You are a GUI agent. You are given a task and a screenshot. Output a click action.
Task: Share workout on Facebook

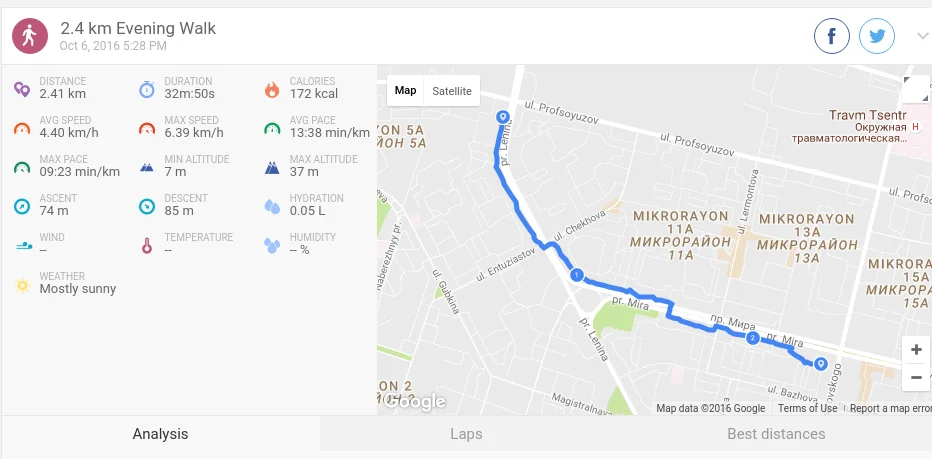click(832, 36)
